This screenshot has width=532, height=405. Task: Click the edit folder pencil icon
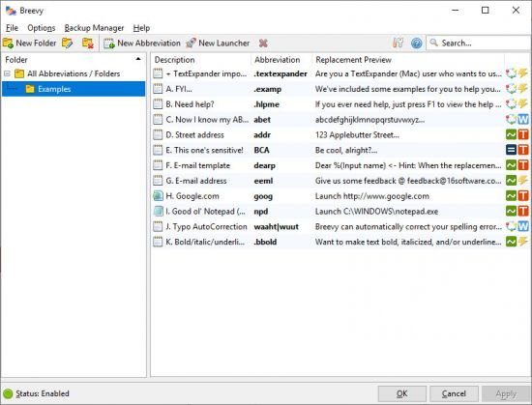pos(67,43)
